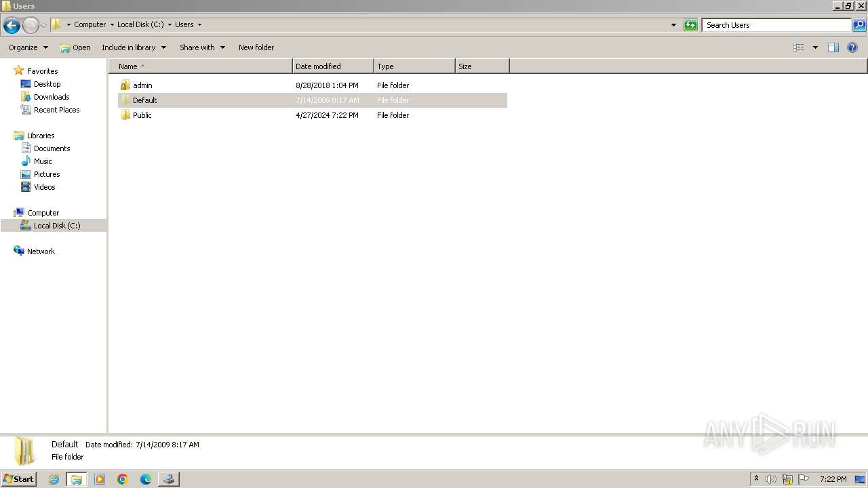Open the address bar history dropdown
868x488 pixels.
(673, 25)
